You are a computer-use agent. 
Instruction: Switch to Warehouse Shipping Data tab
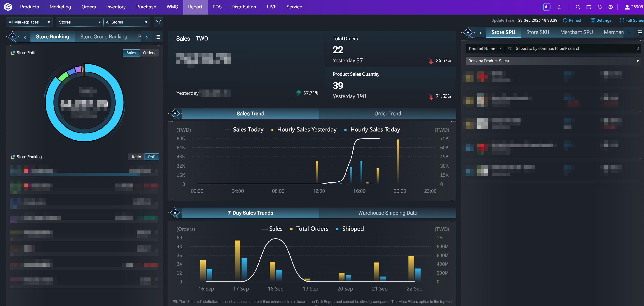coord(387,213)
